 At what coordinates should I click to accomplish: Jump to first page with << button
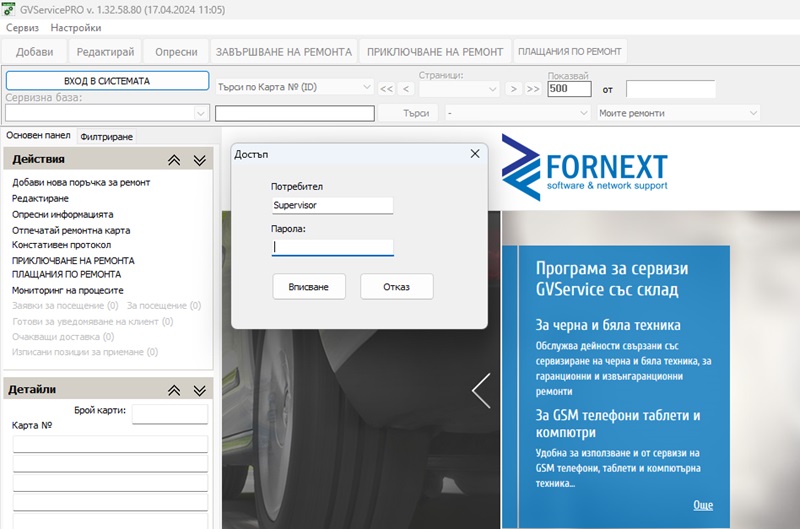click(x=386, y=89)
